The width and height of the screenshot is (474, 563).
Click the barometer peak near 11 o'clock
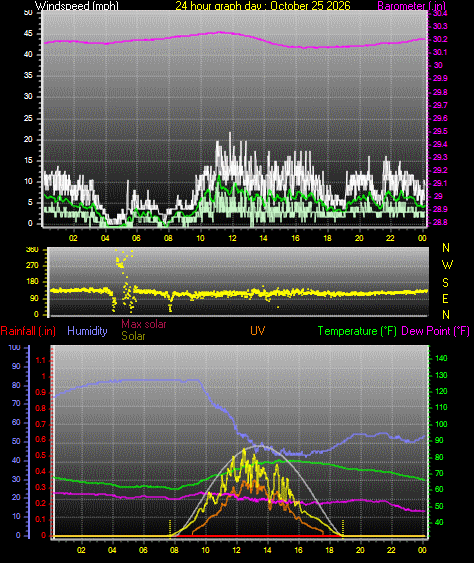pos(220,32)
